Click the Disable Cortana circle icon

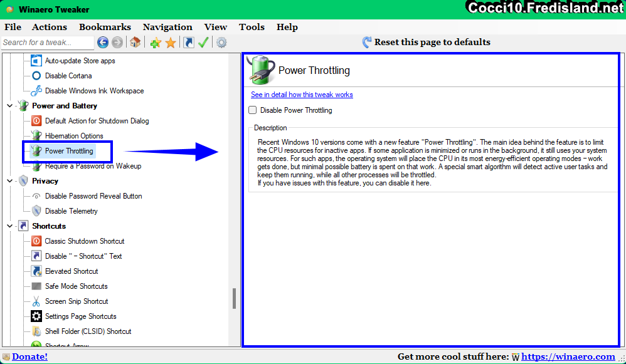[x=36, y=76]
